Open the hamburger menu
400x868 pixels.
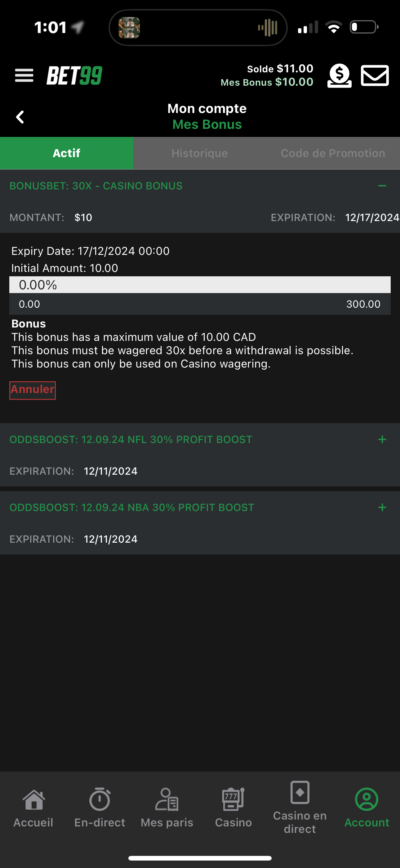(x=24, y=75)
